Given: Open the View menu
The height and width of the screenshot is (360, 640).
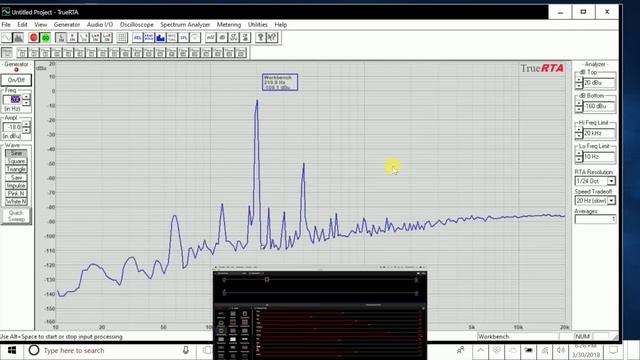Looking at the screenshot, I should (x=40, y=24).
